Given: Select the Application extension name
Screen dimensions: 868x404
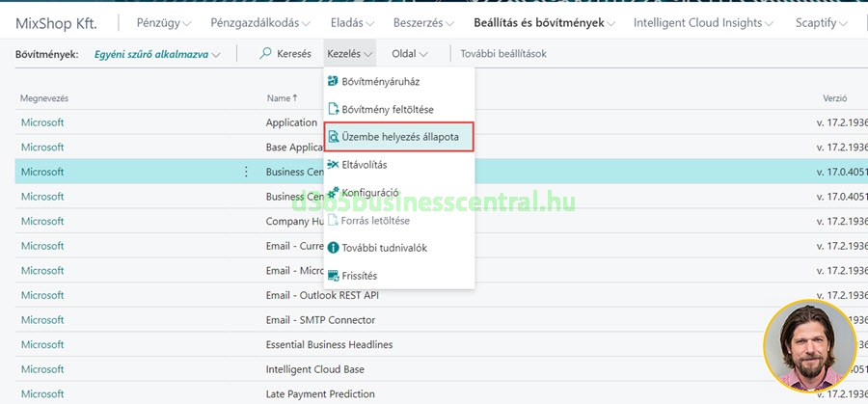Looking at the screenshot, I should click(x=291, y=122).
